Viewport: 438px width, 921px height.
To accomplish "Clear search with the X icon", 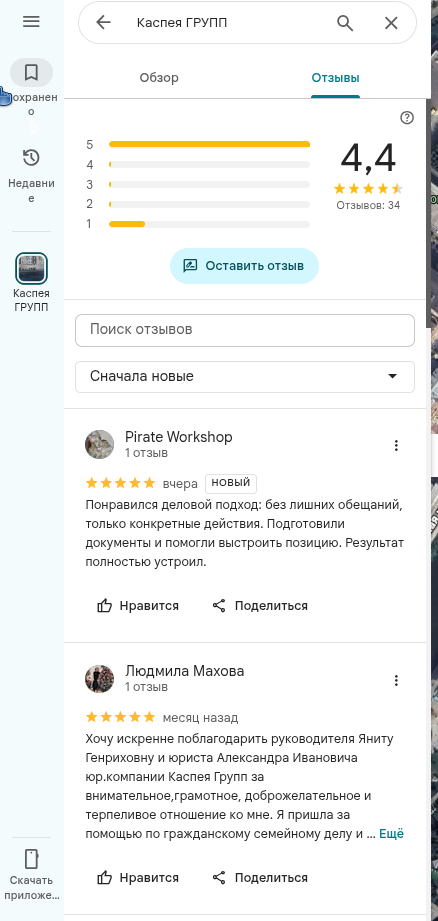I will coord(391,23).
